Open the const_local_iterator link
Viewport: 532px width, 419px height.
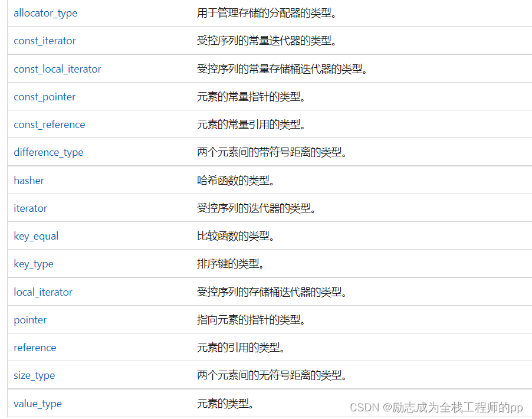coord(57,69)
